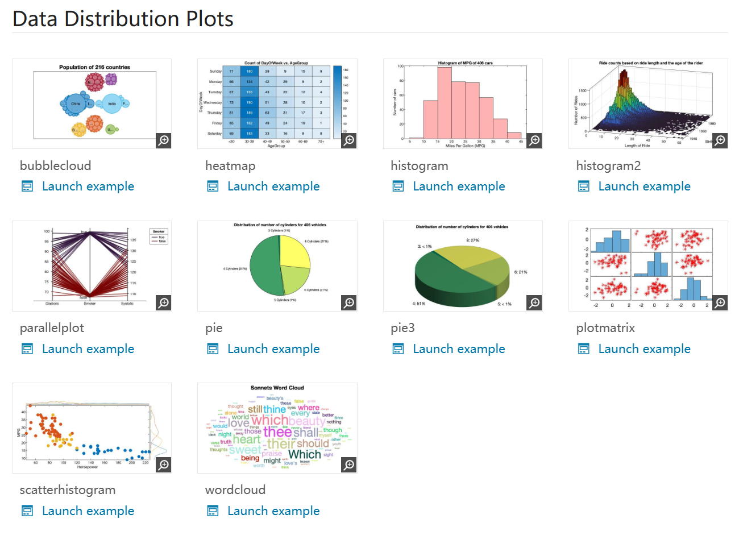The height and width of the screenshot is (560, 739).
Task: Click launch window icon beside wordcloud
Action: [x=213, y=511]
